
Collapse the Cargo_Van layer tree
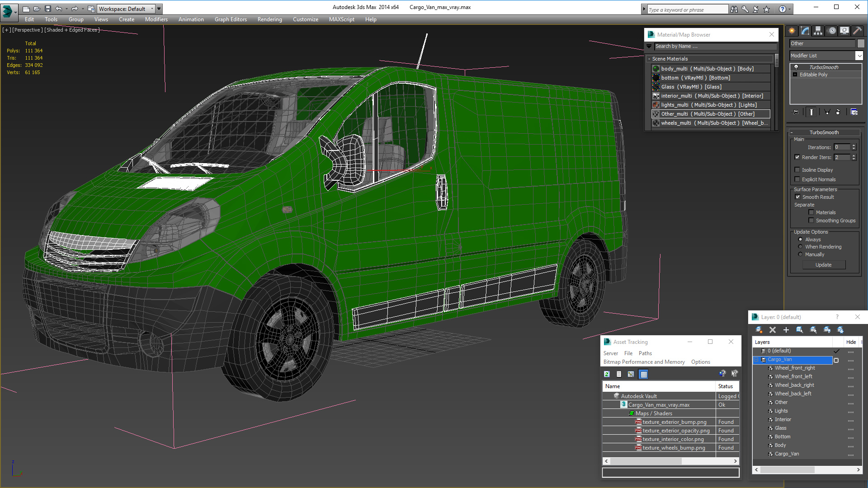point(756,360)
